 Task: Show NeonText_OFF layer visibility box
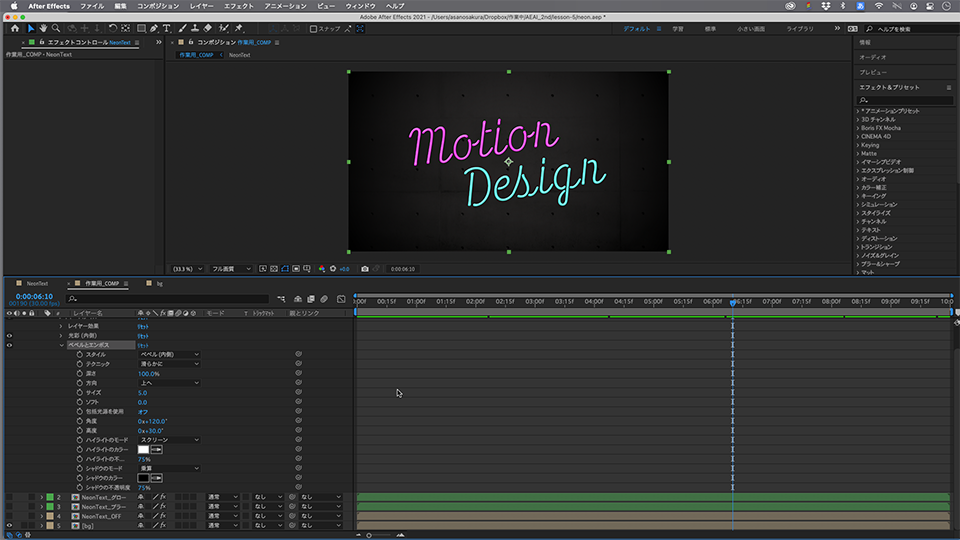coord(9,516)
